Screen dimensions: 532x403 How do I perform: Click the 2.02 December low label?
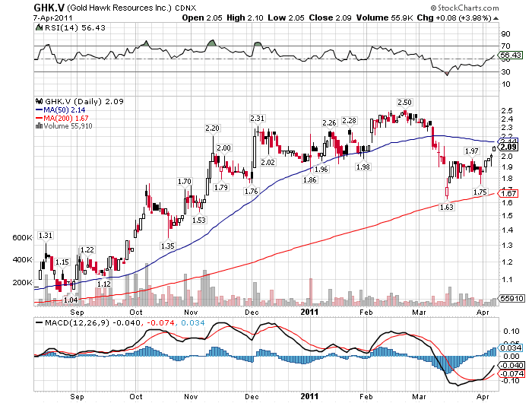pos(268,162)
